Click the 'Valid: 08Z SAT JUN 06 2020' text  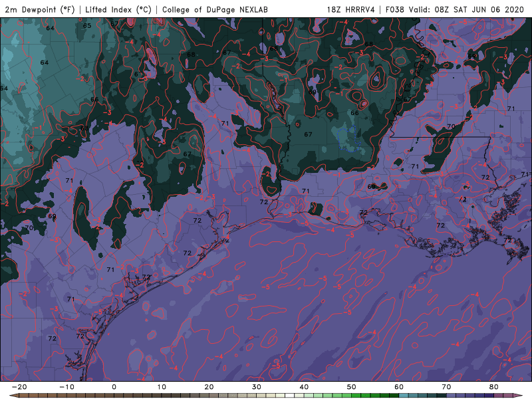tap(466, 9)
